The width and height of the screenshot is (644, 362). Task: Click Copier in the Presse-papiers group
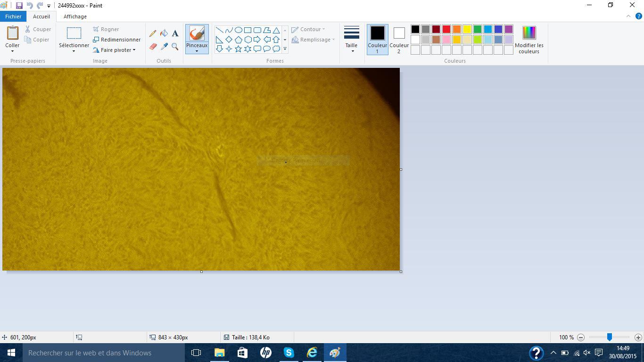click(37, 40)
